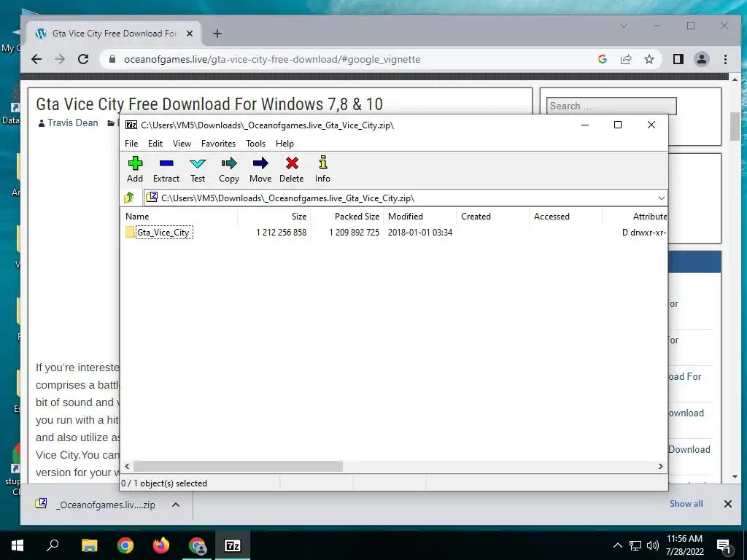
Task: Open the Chrome side panel icon
Action: point(678,59)
